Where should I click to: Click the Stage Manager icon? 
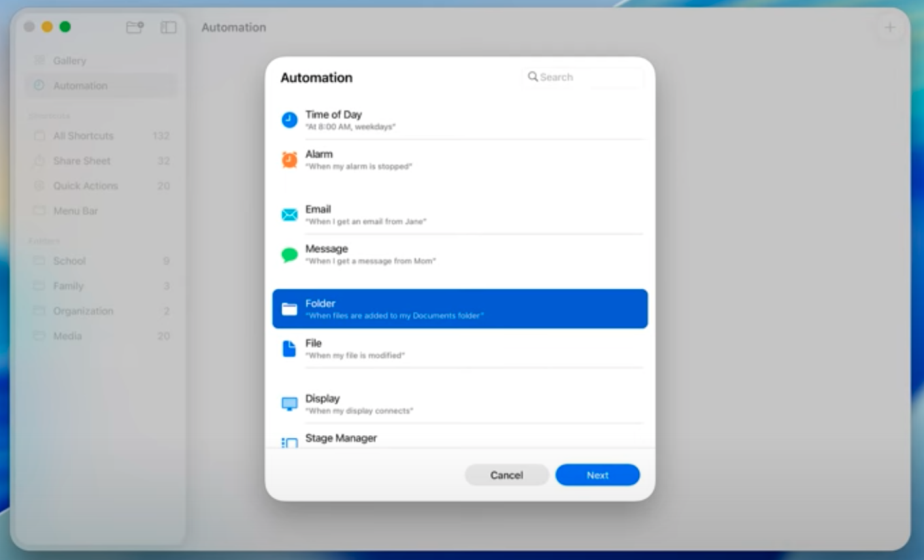click(x=289, y=442)
